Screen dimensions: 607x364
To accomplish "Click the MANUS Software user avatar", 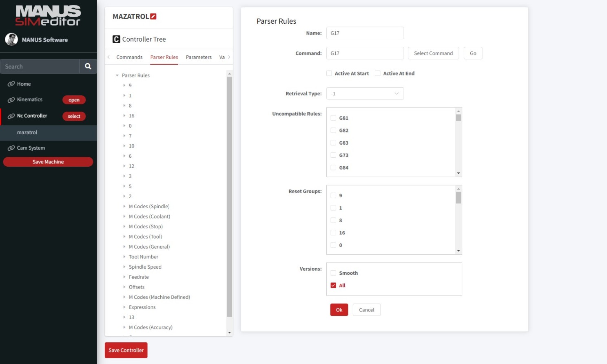I will click(11, 40).
